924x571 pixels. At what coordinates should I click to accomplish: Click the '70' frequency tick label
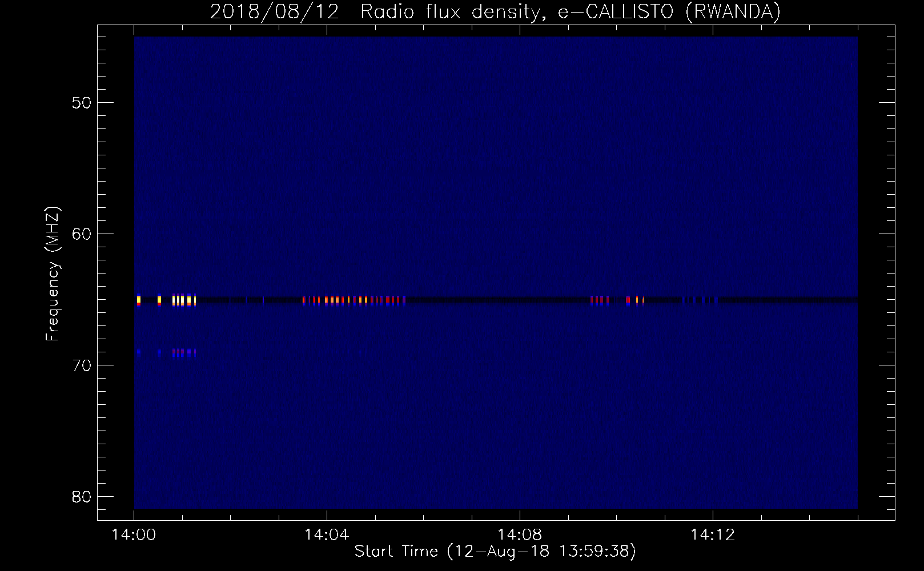click(x=82, y=365)
